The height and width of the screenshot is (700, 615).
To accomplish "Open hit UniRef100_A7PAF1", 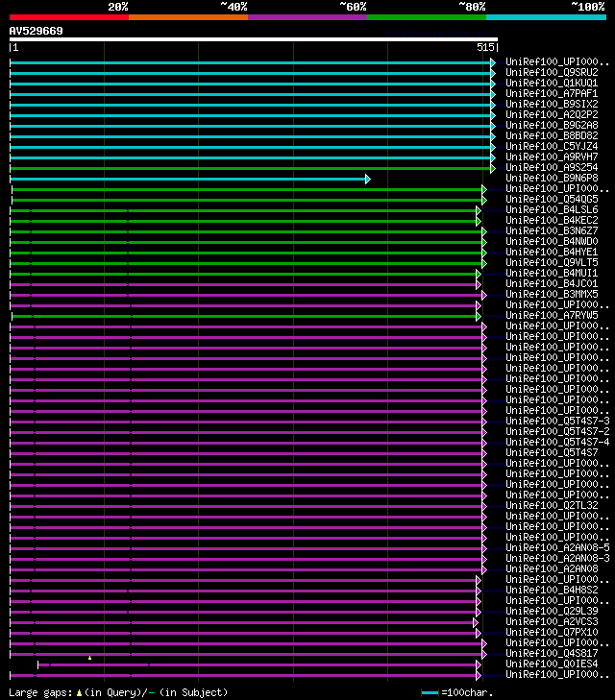I will pyautogui.click(x=552, y=94).
